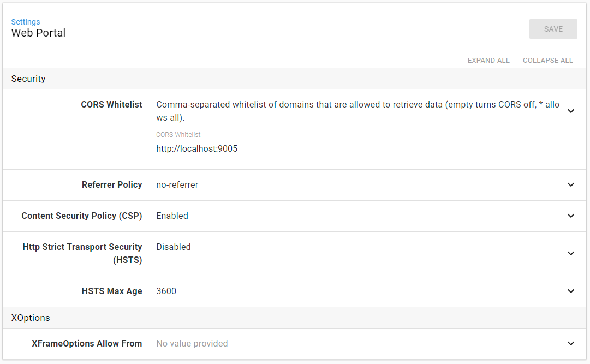The width and height of the screenshot is (590, 364).
Task: Expand Content Security Policy (CSP) details
Action: point(571,216)
